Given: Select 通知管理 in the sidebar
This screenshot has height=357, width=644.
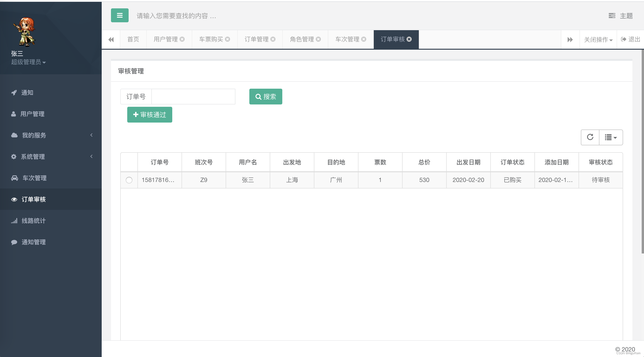Looking at the screenshot, I should point(33,242).
